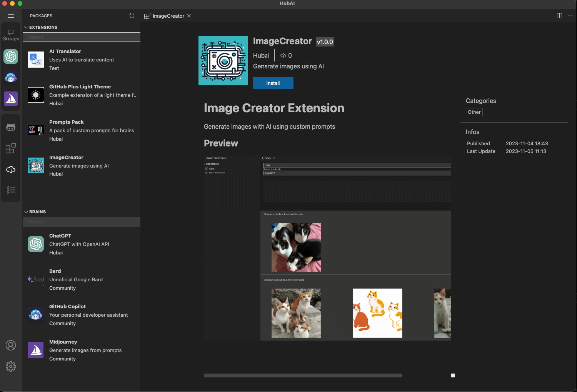Click the ImageCreator list item icon
This screenshot has width=577, height=392.
36,166
